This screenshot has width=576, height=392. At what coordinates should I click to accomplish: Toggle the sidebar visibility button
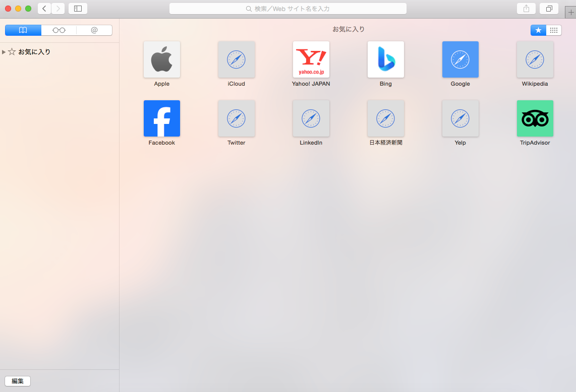click(78, 9)
